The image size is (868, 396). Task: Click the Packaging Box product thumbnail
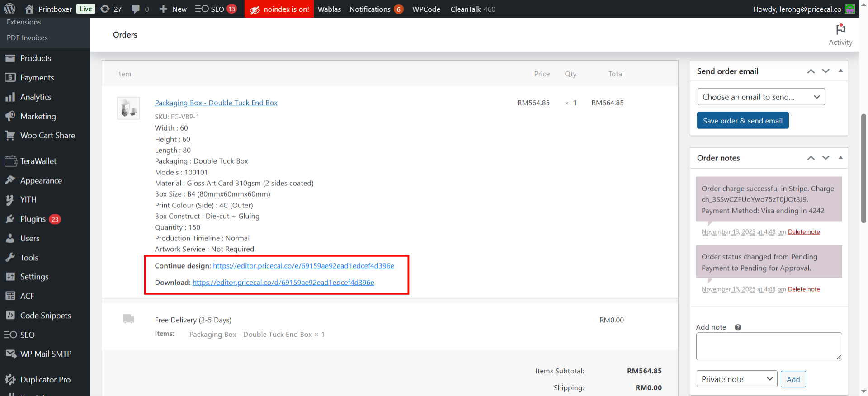click(128, 108)
